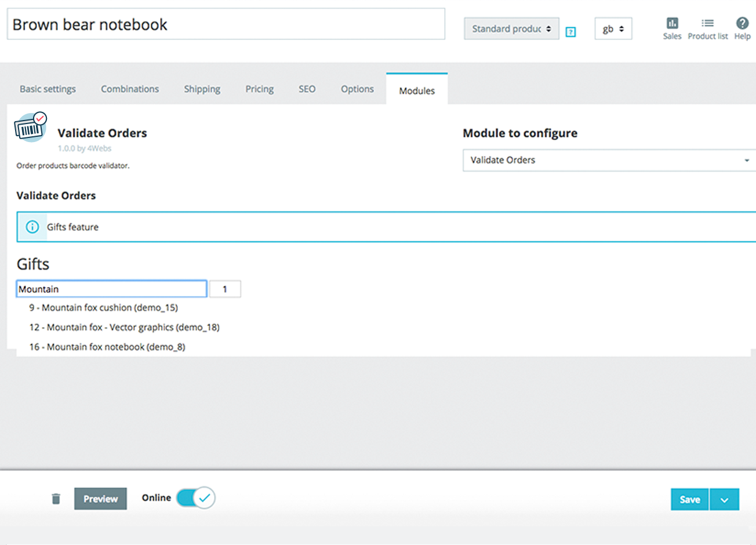
Task: Switch to the Options tab
Action: (x=357, y=89)
